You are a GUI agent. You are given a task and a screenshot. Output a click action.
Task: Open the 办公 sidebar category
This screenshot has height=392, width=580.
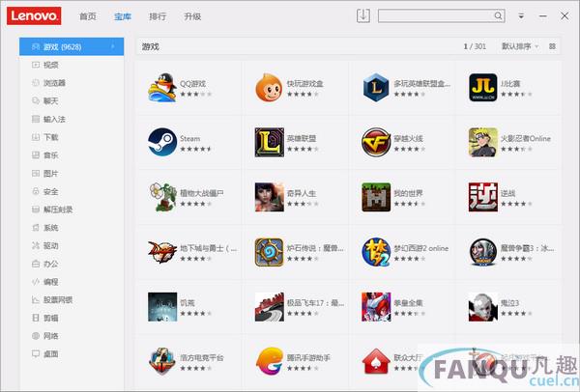coord(72,264)
